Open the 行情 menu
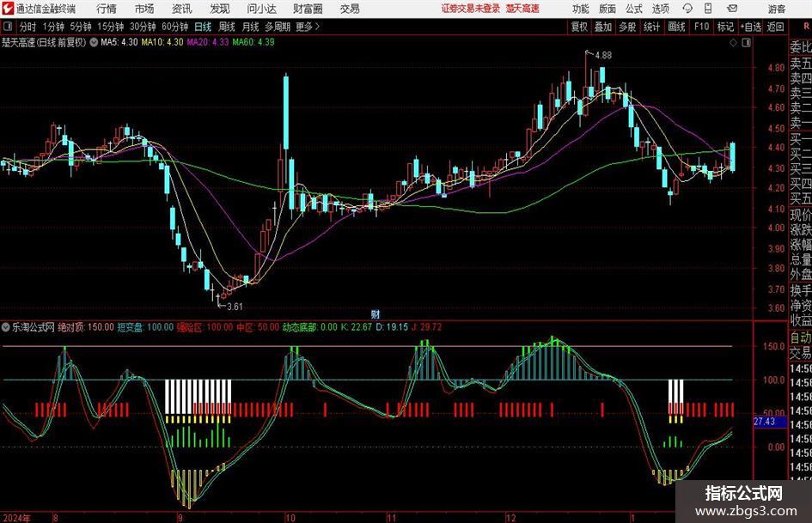This screenshot has height=523, width=812. tap(107, 9)
